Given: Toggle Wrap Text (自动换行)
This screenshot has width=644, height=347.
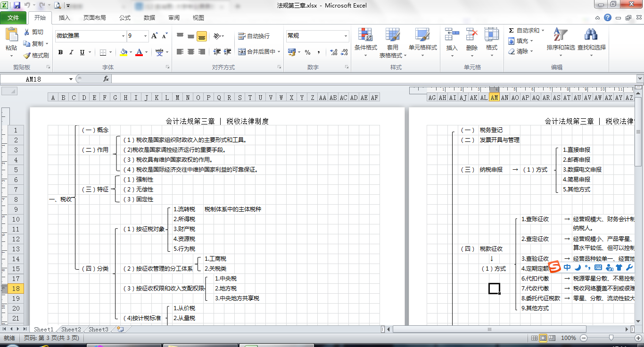Looking at the screenshot, I should pyautogui.click(x=254, y=36).
